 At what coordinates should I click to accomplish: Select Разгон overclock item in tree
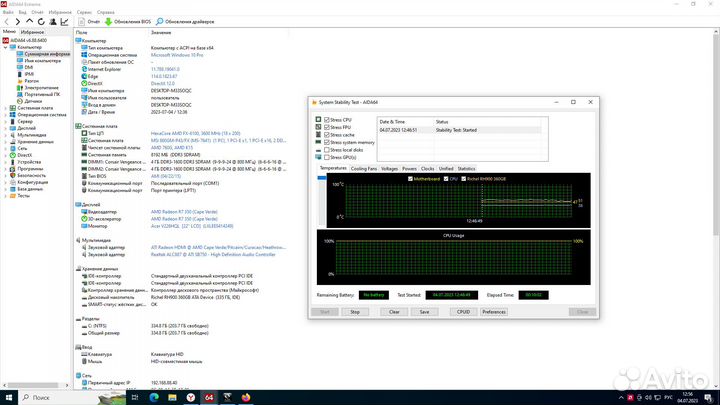[x=32, y=81]
